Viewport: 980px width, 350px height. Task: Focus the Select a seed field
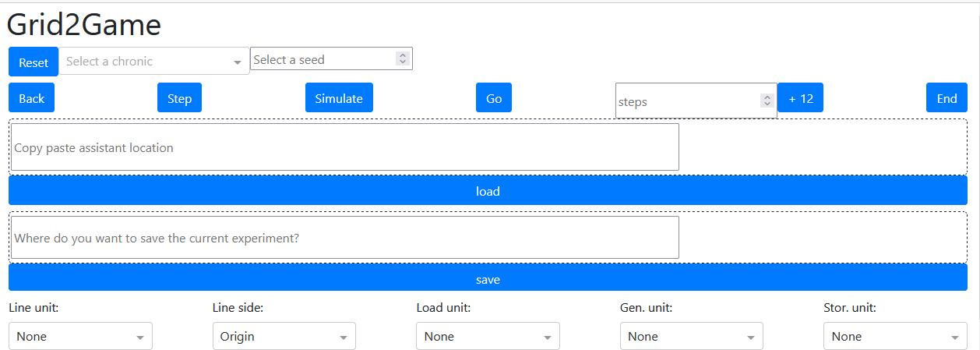[331, 59]
